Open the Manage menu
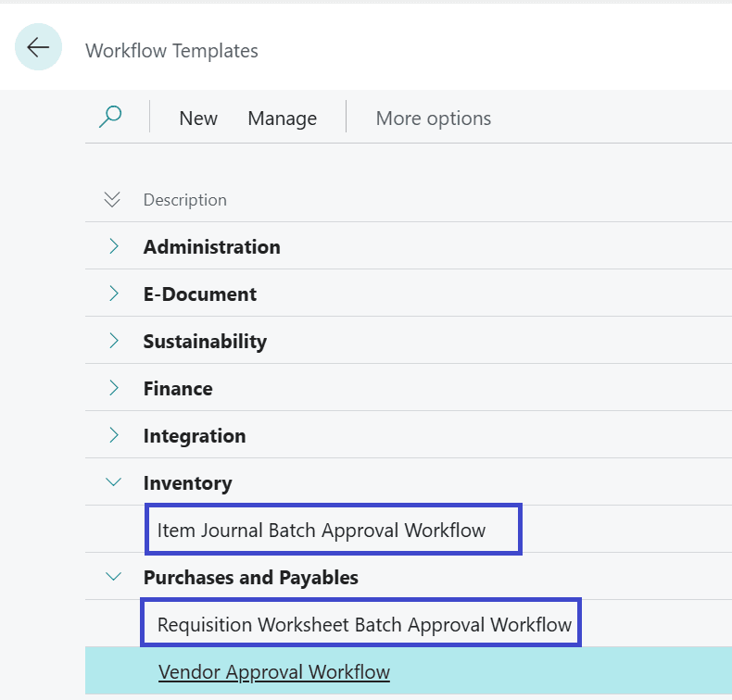Screen dimensions: 732x700 tap(282, 119)
